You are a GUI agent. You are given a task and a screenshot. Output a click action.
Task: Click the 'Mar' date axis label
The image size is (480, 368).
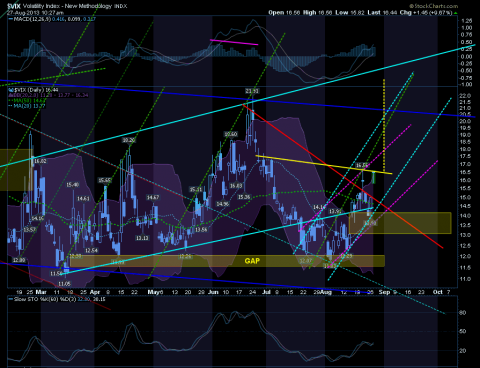[x=41, y=292]
